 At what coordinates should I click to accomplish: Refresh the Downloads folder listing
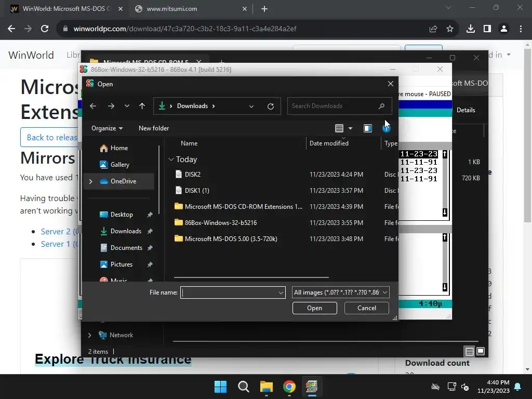(x=270, y=106)
